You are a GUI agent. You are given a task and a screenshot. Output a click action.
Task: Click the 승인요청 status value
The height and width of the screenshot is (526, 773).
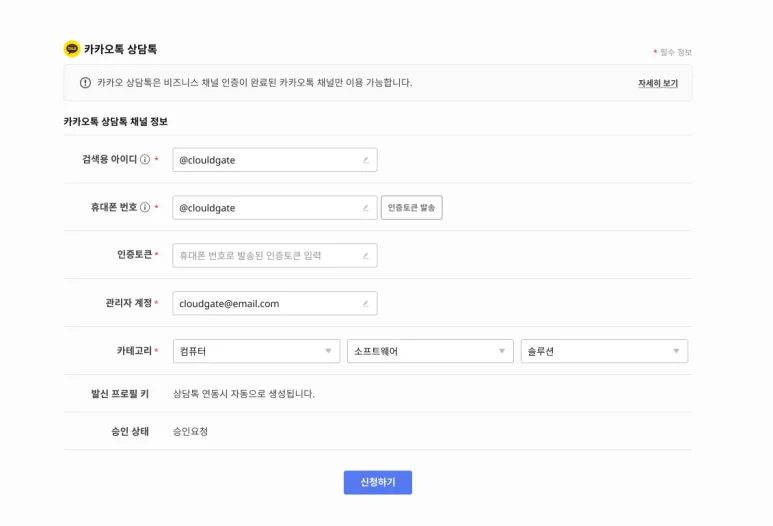pyautogui.click(x=190, y=431)
